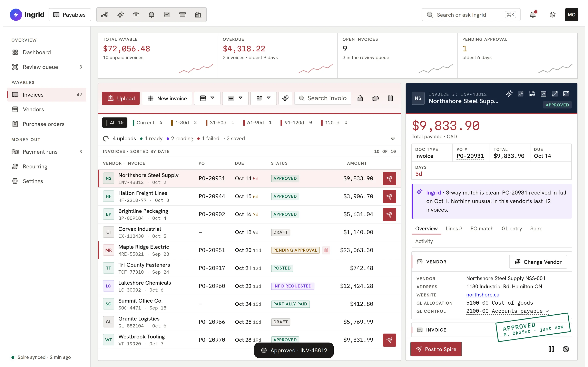Toggle the column layout view icon
The width and height of the screenshot is (588, 367).
(x=390, y=98)
